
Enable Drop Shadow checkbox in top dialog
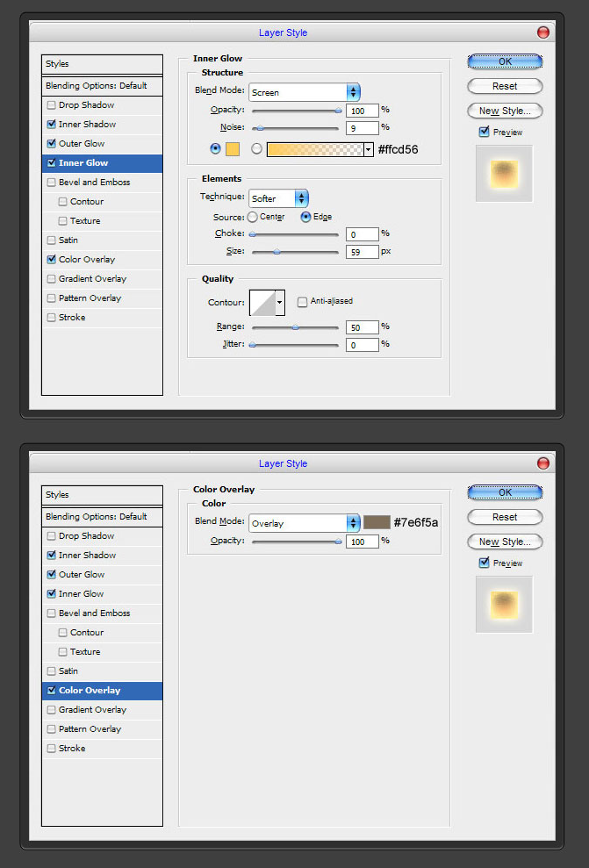click(52, 105)
